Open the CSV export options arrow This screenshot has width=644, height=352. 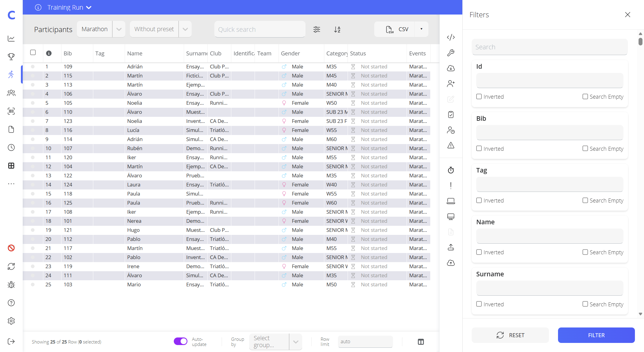point(421,29)
